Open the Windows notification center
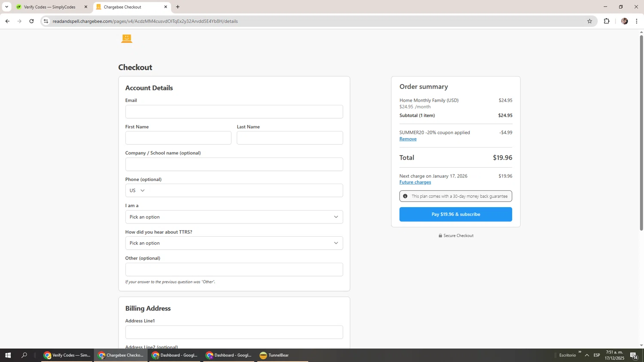The height and width of the screenshot is (362, 644). pyautogui.click(x=634, y=355)
